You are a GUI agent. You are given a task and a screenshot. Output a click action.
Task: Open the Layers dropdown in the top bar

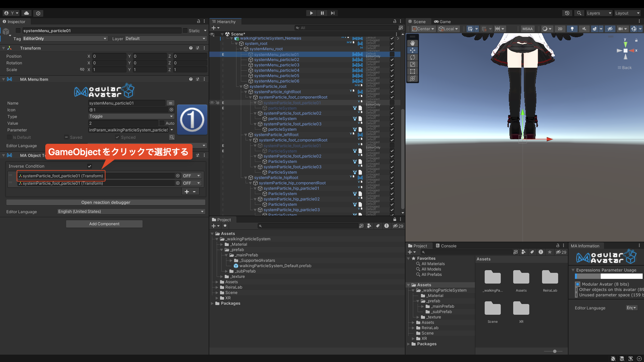[599, 13]
